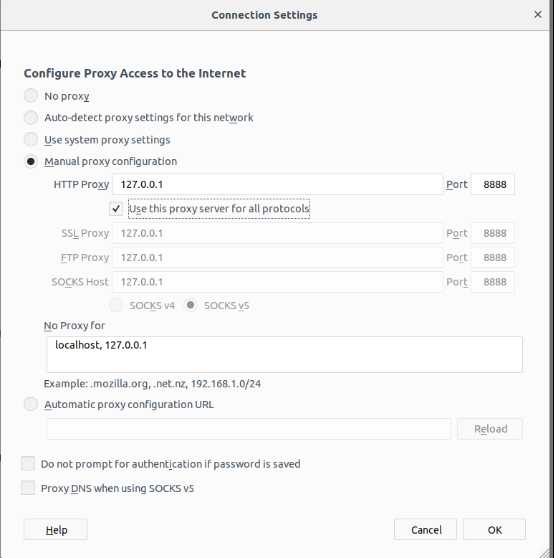Choose Auto-detect proxy settings for this network
Viewport: 554px width, 558px height.
point(31,117)
